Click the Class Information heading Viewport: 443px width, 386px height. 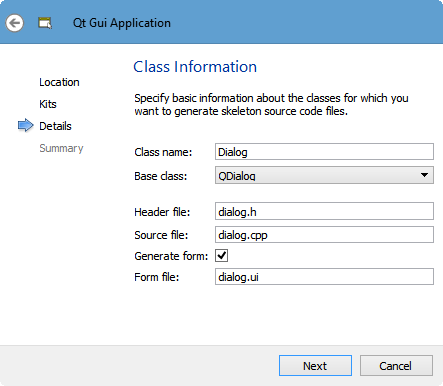[195, 66]
